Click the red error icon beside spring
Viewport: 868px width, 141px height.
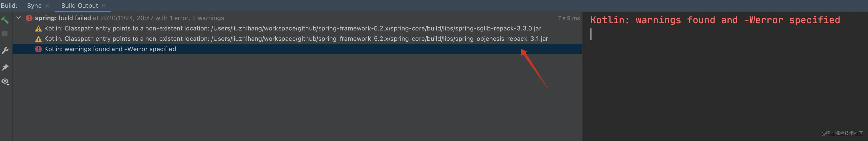click(29, 18)
